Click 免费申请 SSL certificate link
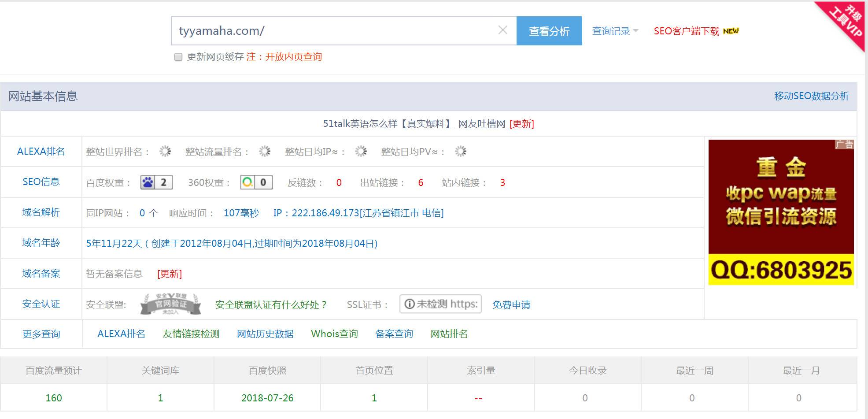868x419 pixels. [511, 304]
